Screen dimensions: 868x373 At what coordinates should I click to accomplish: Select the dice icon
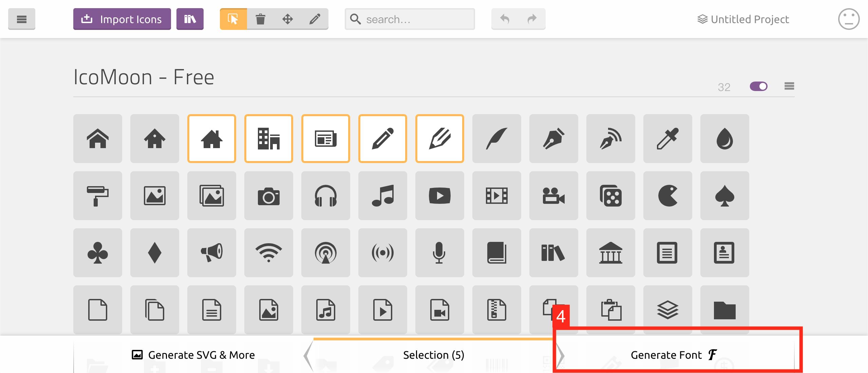click(x=611, y=196)
